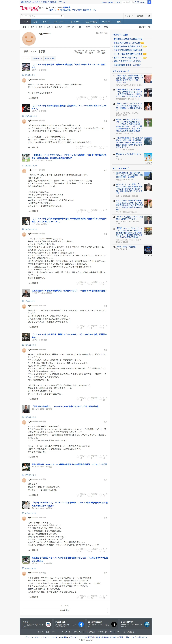The image size is (172, 644).
Task: Open the スポーツ category
Action: pos(70,27)
